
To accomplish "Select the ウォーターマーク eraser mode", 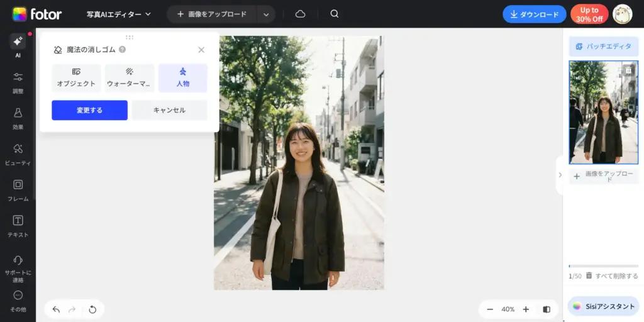I will 130,78.
